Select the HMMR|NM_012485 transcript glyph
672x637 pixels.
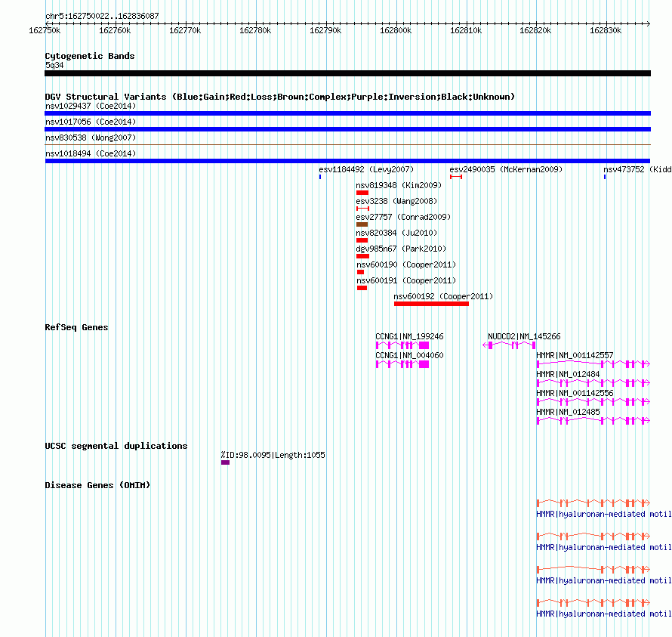pos(593,421)
